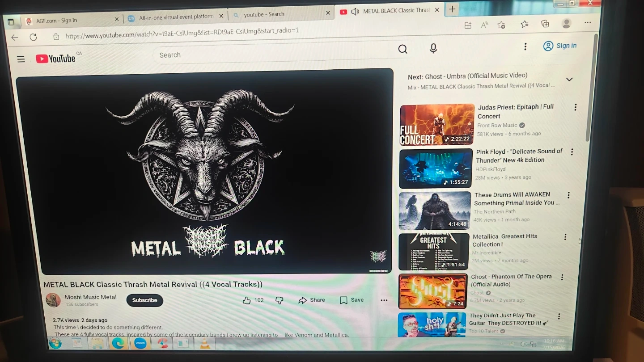
Task: Subscribe to Moshi Music Metal
Action: (144, 300)
